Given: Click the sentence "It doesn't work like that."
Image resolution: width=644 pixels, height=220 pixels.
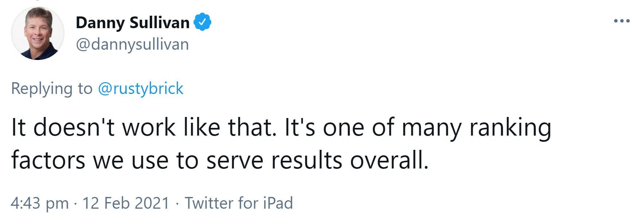Looking at the screenshot, I should 144,127.
